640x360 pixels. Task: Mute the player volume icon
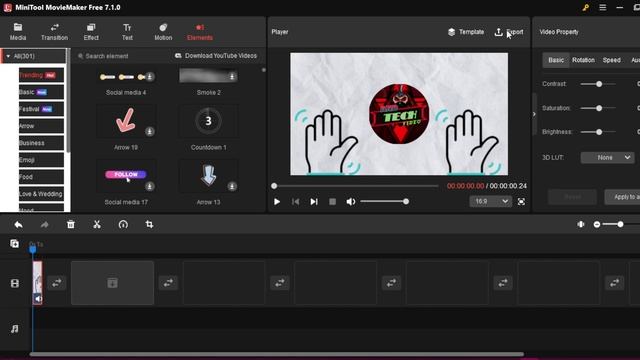coord(351,202)
